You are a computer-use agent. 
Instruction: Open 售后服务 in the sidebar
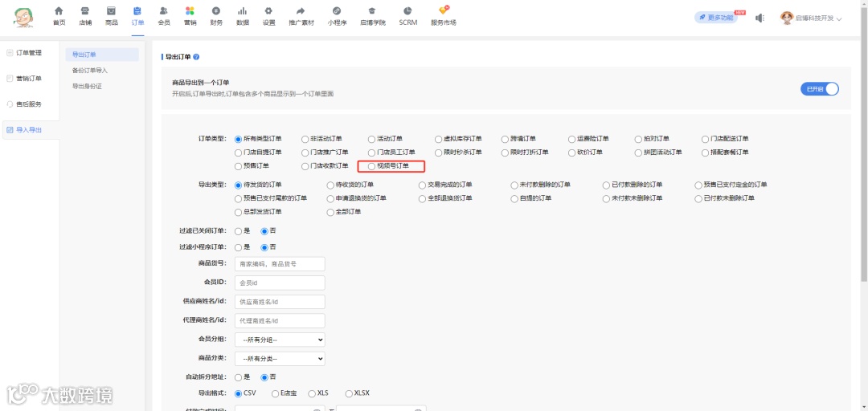[29, 104]
